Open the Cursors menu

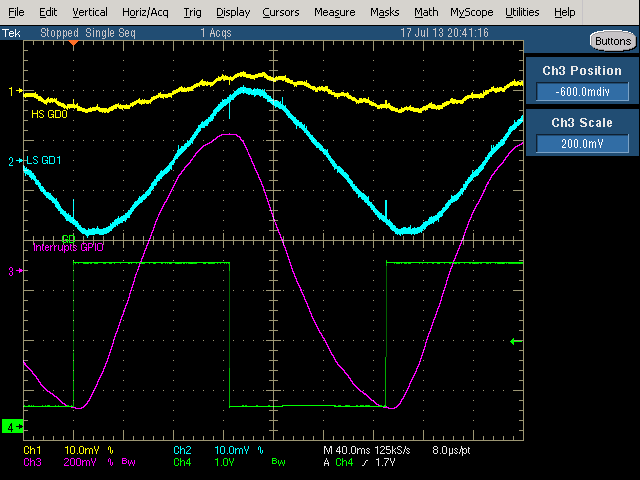281,13
